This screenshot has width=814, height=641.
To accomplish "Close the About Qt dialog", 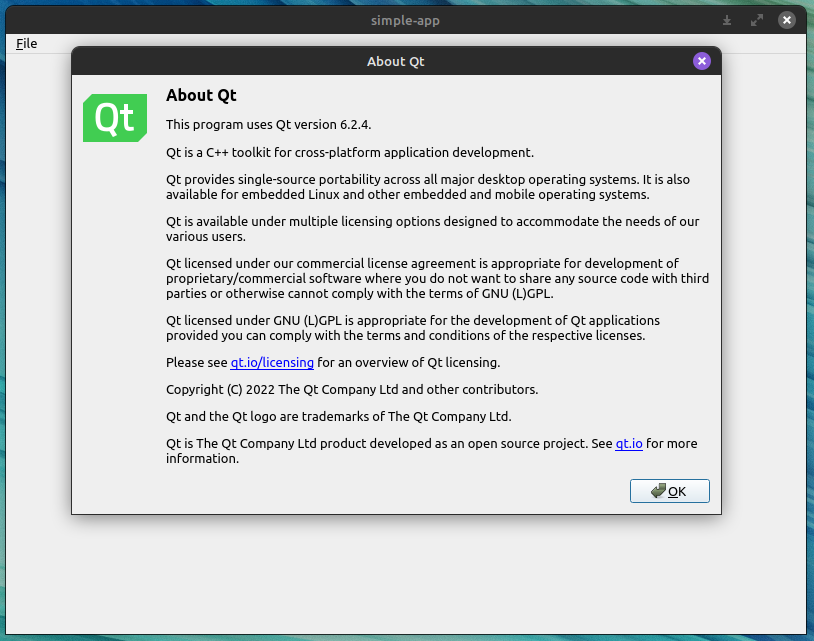I will tap(702, 61).
